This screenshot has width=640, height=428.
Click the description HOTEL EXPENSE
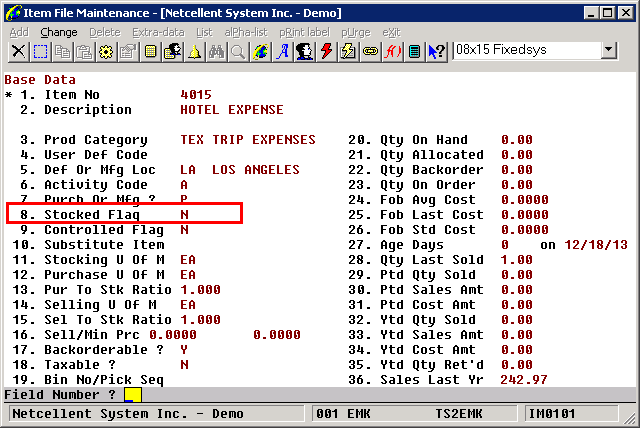coord(231,110)
